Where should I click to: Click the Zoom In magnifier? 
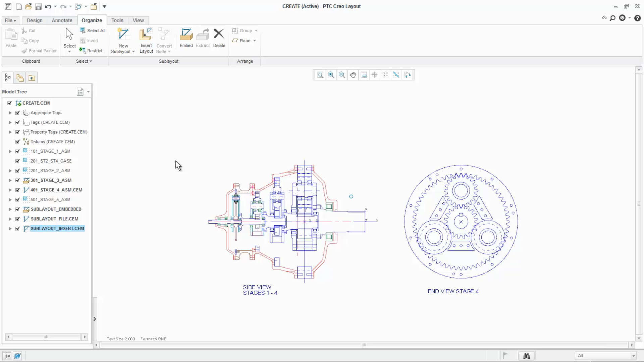point(331,75)
